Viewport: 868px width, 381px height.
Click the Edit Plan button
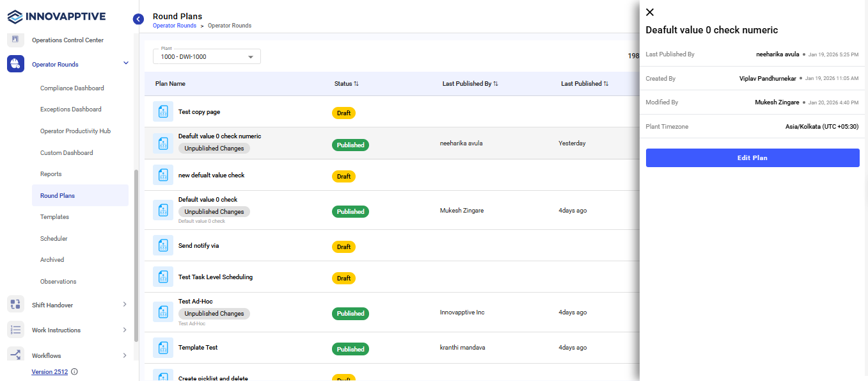pyautogui.click(x=752, y=158)
